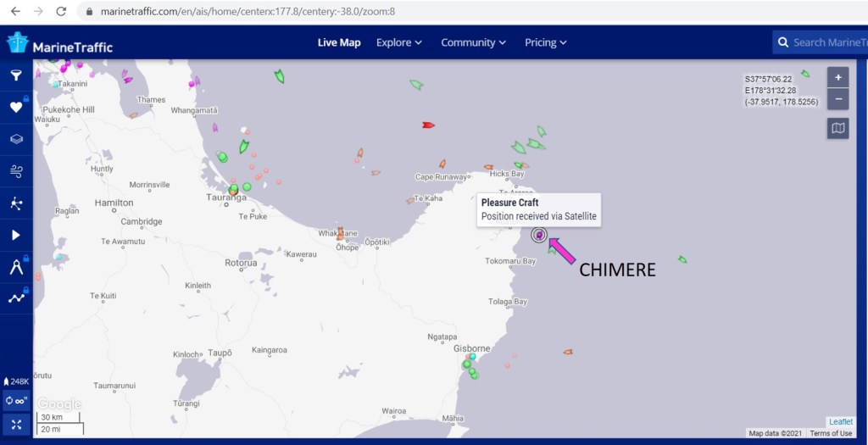Toggle fullscreen map view
The image size is (868, 445).
point(16,423)
